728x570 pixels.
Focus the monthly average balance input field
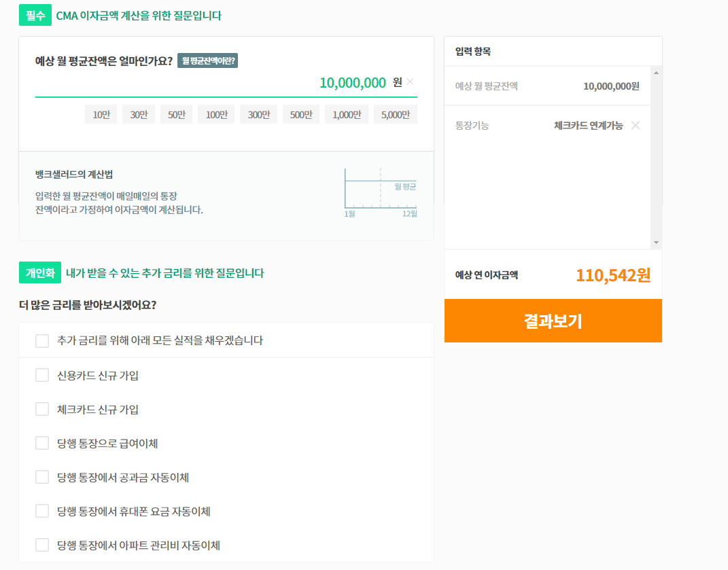coord(218,83)
